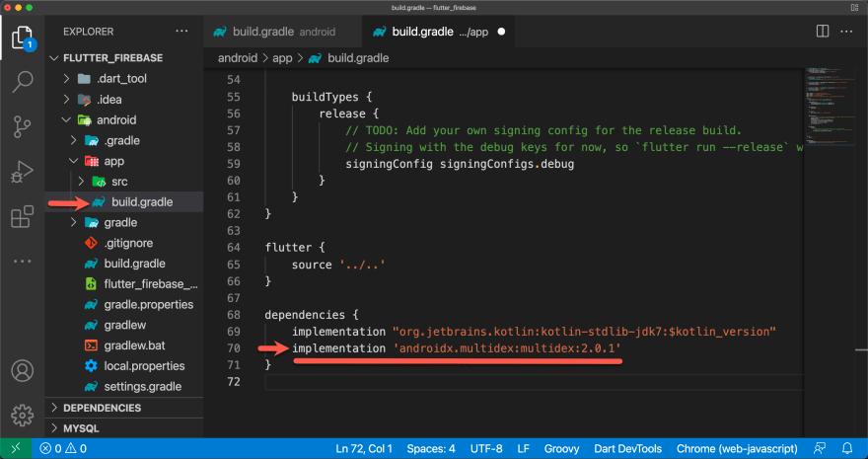Open the editor More Actions ellipsis
Screen dimensions: 868x459
pos(846,32)
